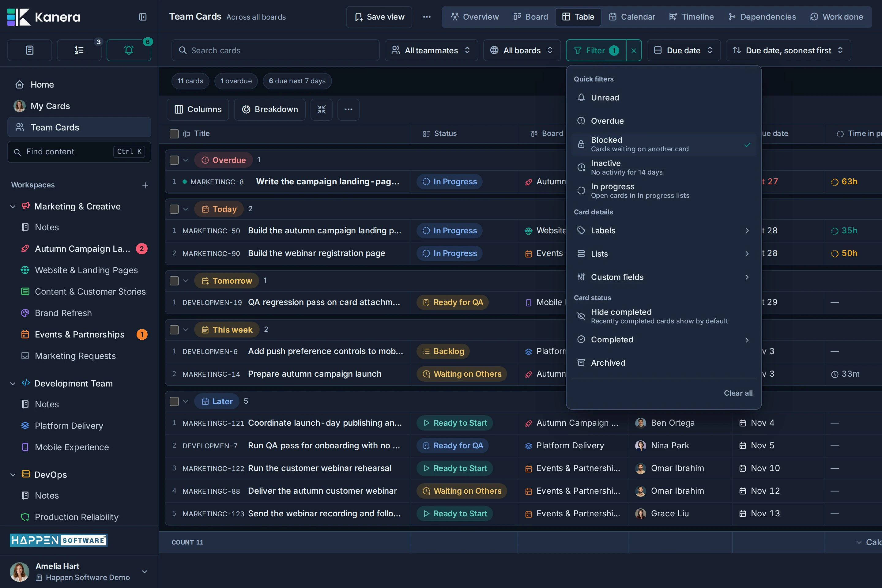Clear the active filter with the X button
Screen dimensions: 882x588
point(634,50)
